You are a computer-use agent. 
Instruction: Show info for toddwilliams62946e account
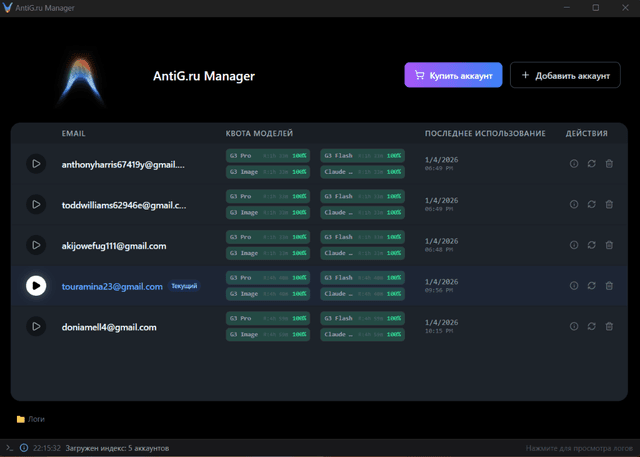point(574,204)
